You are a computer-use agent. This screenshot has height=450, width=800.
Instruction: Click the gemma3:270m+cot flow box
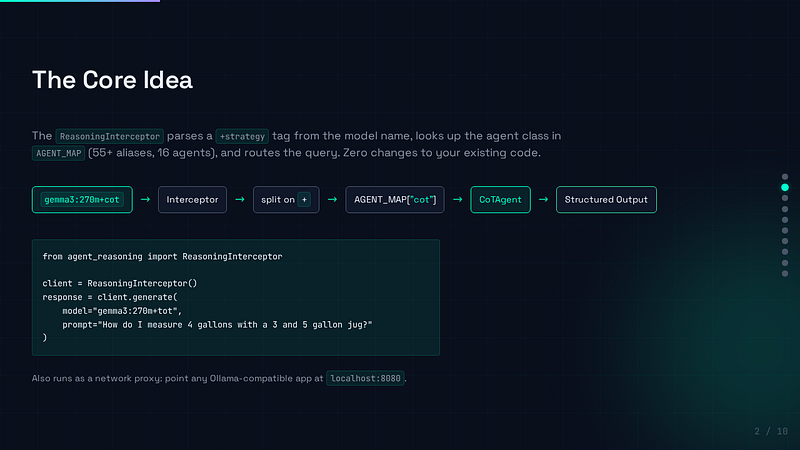82,199
